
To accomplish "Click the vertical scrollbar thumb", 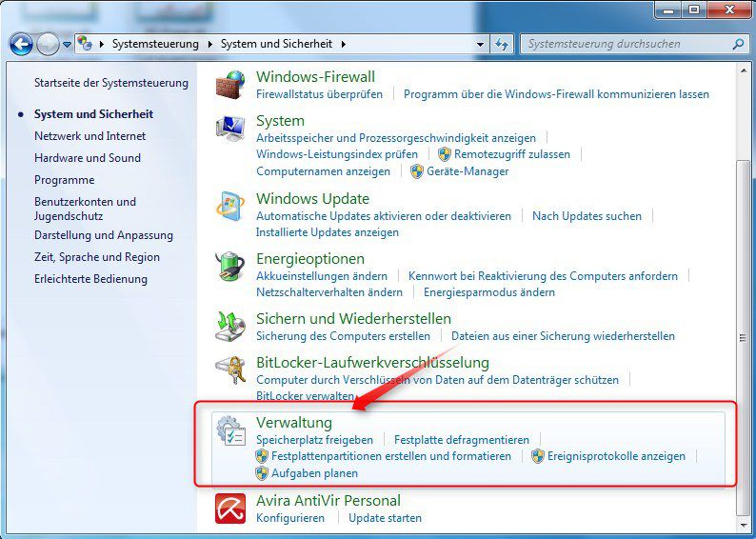I will (743, 337).
